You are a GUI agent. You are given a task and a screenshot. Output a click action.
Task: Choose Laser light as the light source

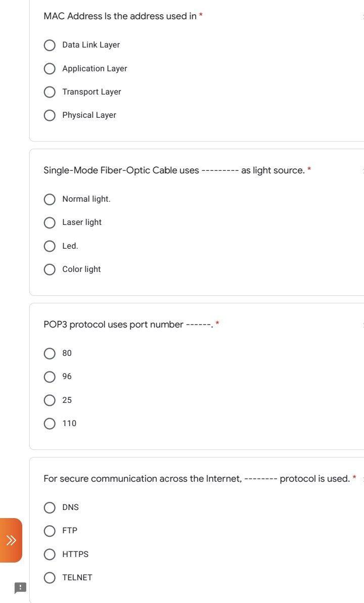[49, 222]
